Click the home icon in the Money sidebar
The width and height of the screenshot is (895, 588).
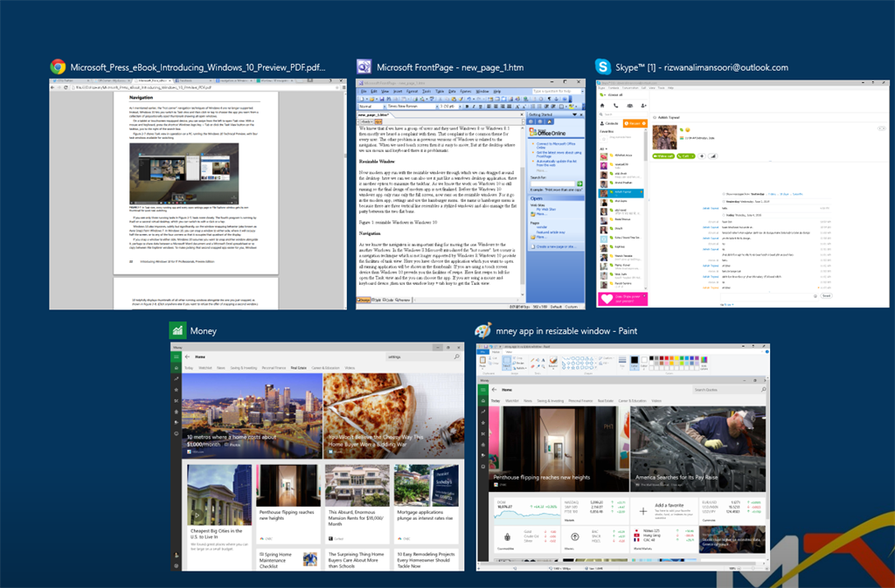coord(177,368)
